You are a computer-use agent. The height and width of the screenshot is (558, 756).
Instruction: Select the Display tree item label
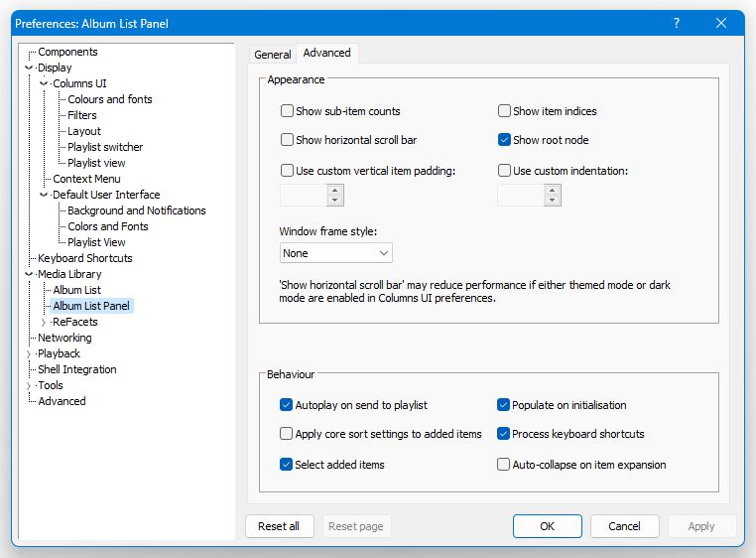point(55,68)
